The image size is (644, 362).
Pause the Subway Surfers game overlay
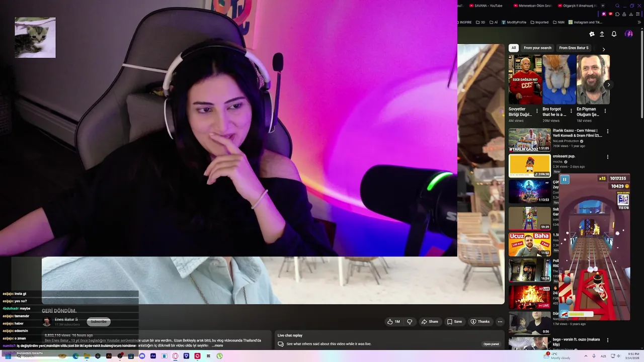click(x=565, y=179)
